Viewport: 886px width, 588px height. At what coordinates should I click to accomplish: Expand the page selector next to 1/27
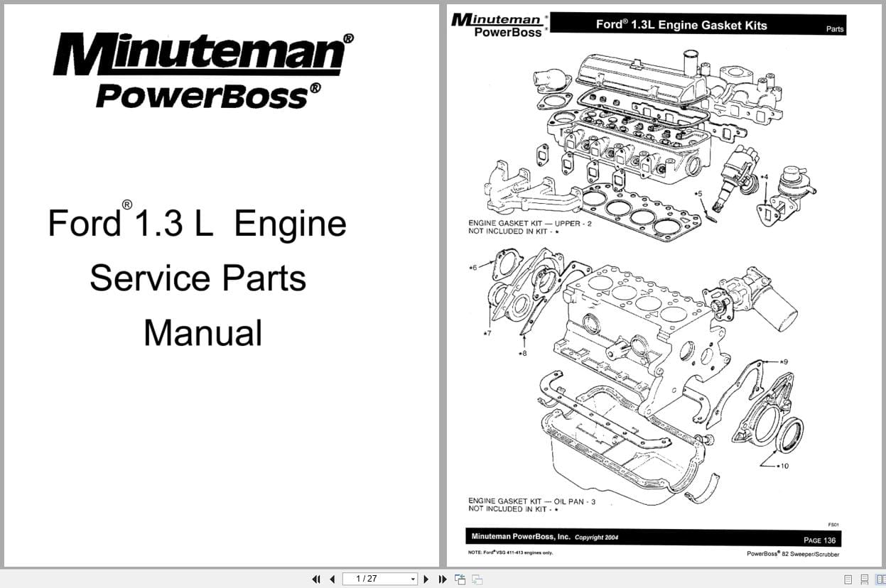click(x=412, y=579)
